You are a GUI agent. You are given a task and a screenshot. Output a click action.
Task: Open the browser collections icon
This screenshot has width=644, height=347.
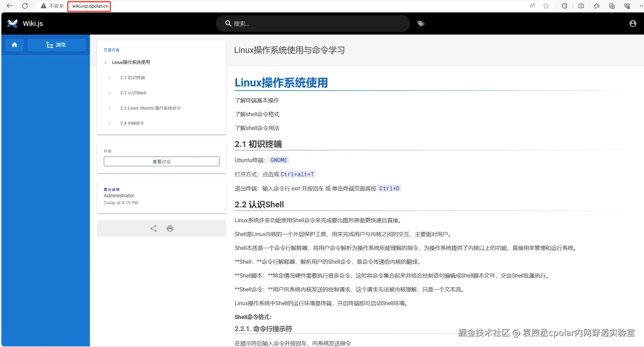[x=612, y=6]
